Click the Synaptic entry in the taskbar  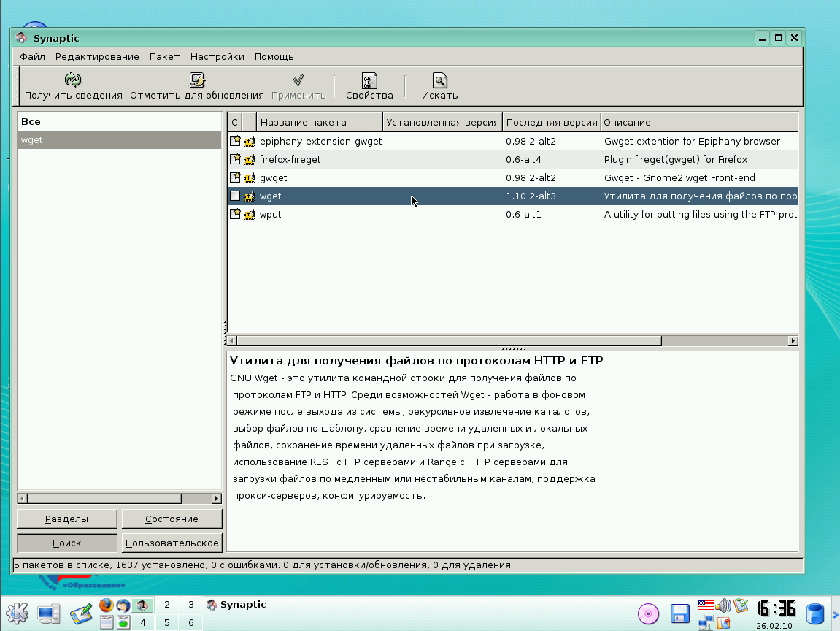click(x=236, y=605)
